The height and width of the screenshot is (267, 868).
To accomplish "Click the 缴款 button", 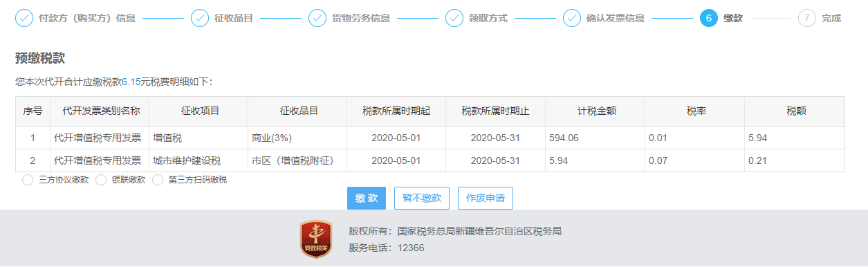I will click(x=367, y=198).
